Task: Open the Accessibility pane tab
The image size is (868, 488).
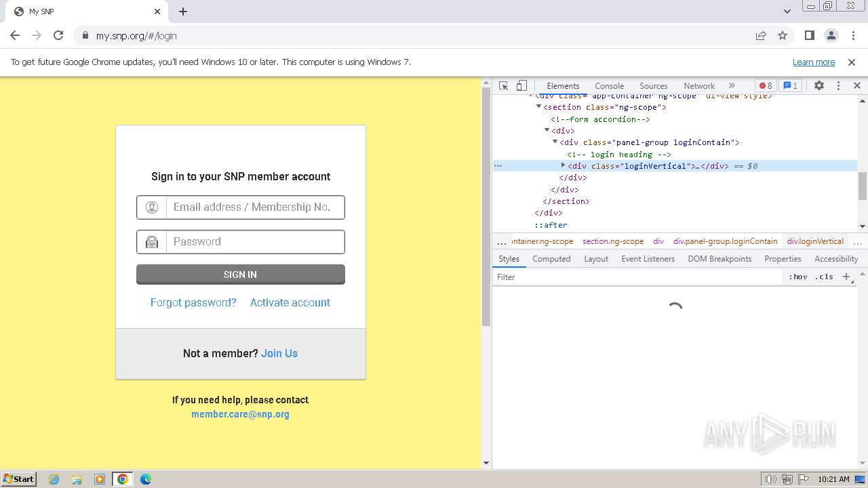Action: (x=836, y=259)
